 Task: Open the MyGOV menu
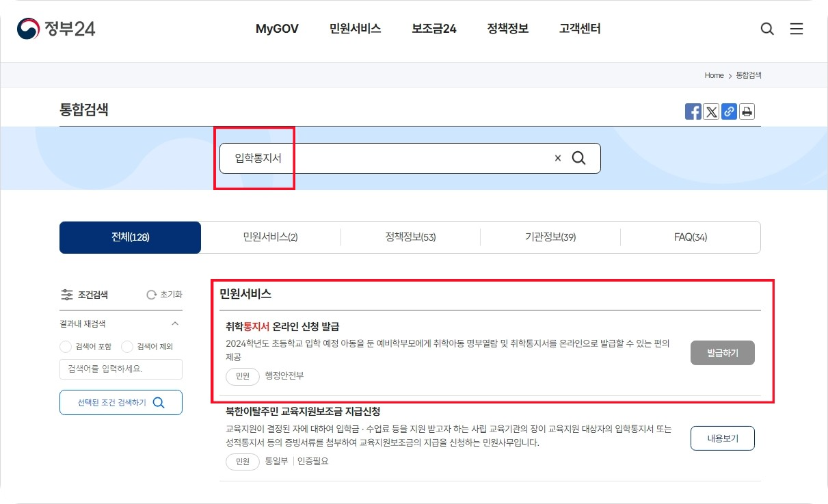coord(277,29)
